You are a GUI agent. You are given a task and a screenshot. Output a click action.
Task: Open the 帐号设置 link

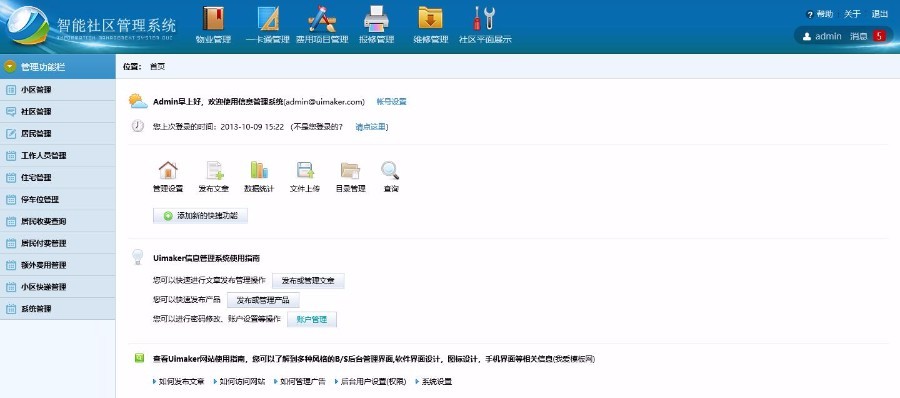391,102
